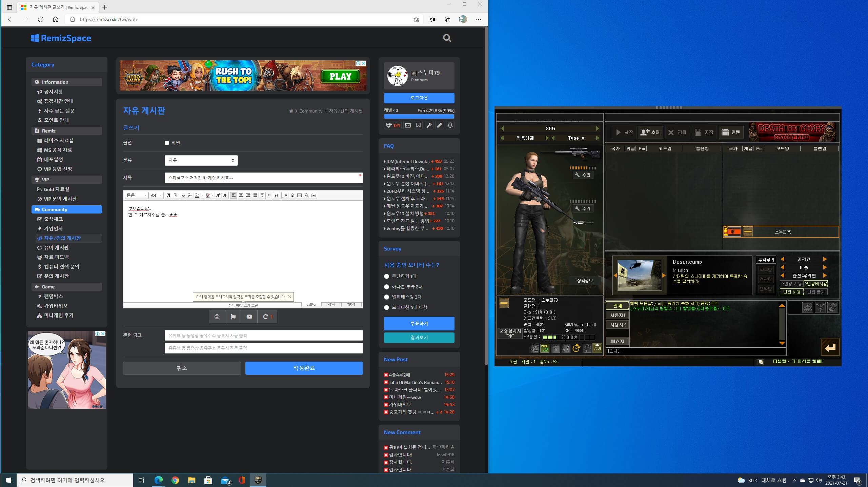This screenshot has width=868, height=487.
Task: Expand the editor toolbar with the » arrow
Action: (269, 195)
